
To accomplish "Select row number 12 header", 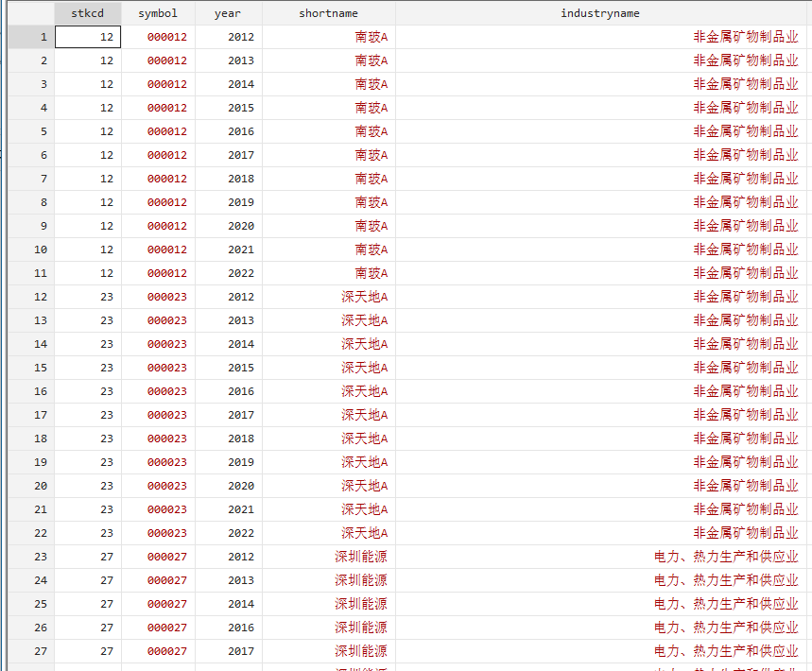I will point(31,297).
